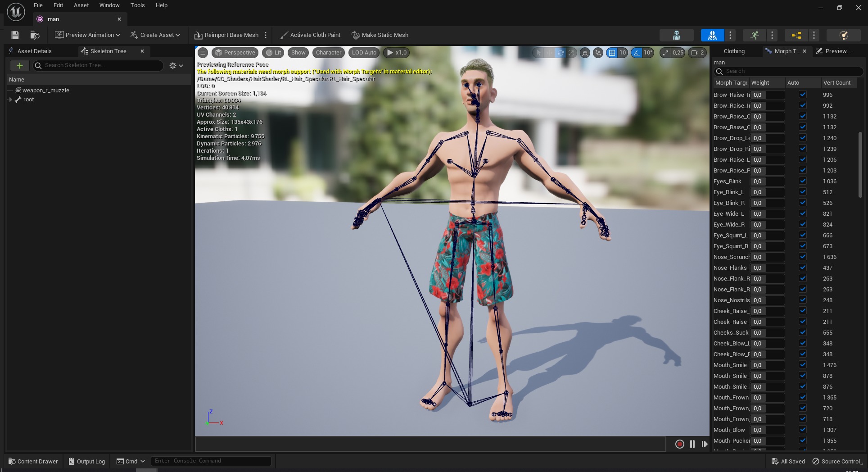Open the Asset menu
Viewport: 868px width, 472px height.
click(81, 5)
